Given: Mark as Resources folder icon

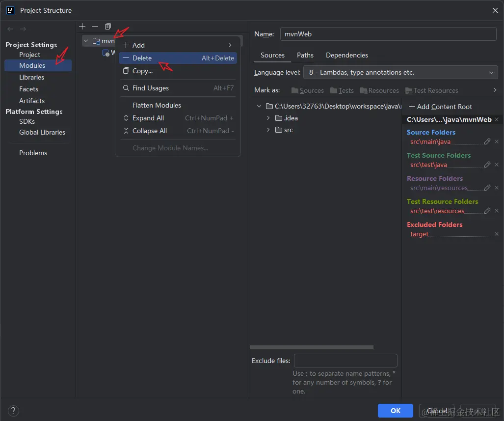Looking at the screenshot, I should (x=364, y=91).
